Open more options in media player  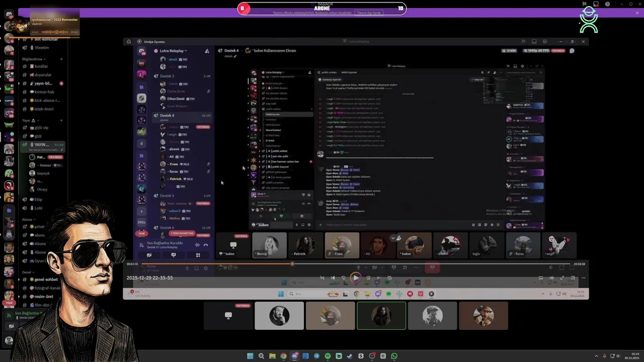point(583,278)
